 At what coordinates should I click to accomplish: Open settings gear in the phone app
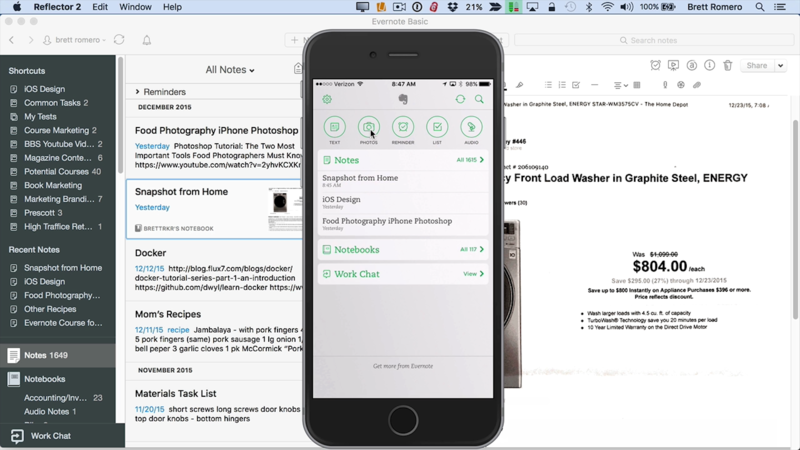[327, 99]
